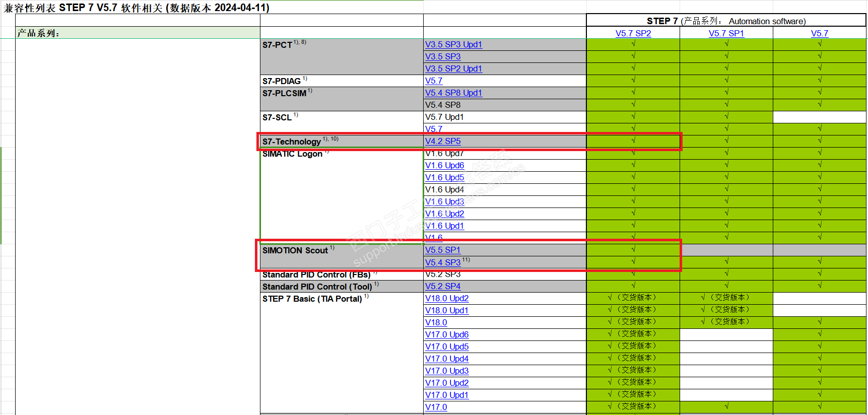Follow the V18.0 Upd1 link

447,310
